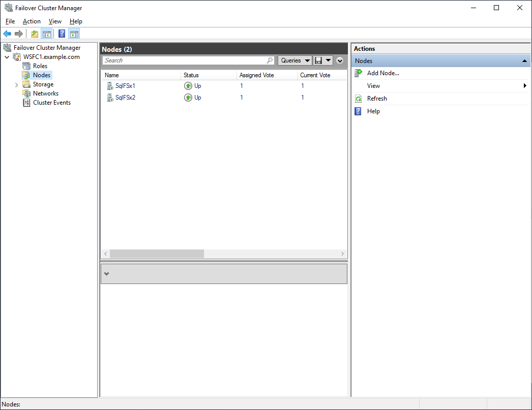Click the save query floppy icon
The image size is (532, 410).
click(x=318, y=60)
